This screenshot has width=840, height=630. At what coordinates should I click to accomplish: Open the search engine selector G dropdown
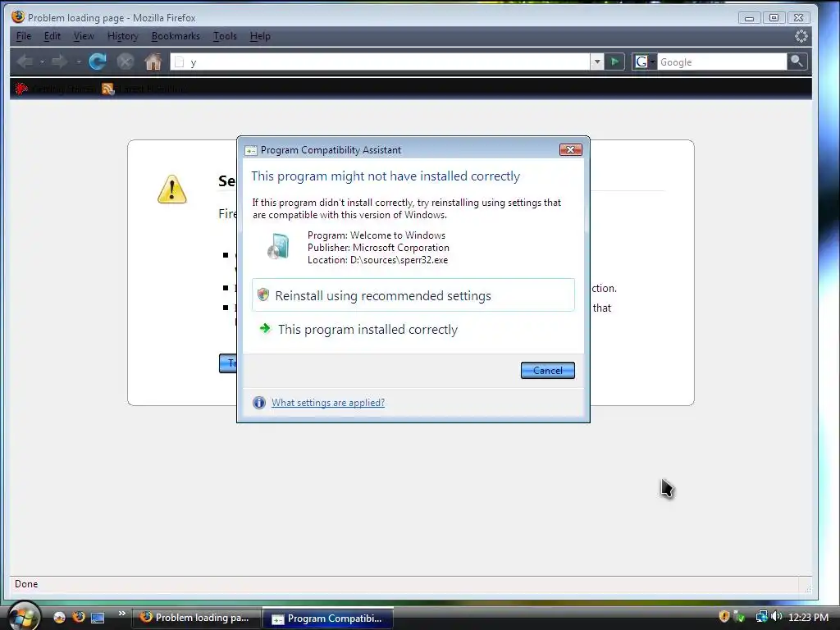click(644, 62)
